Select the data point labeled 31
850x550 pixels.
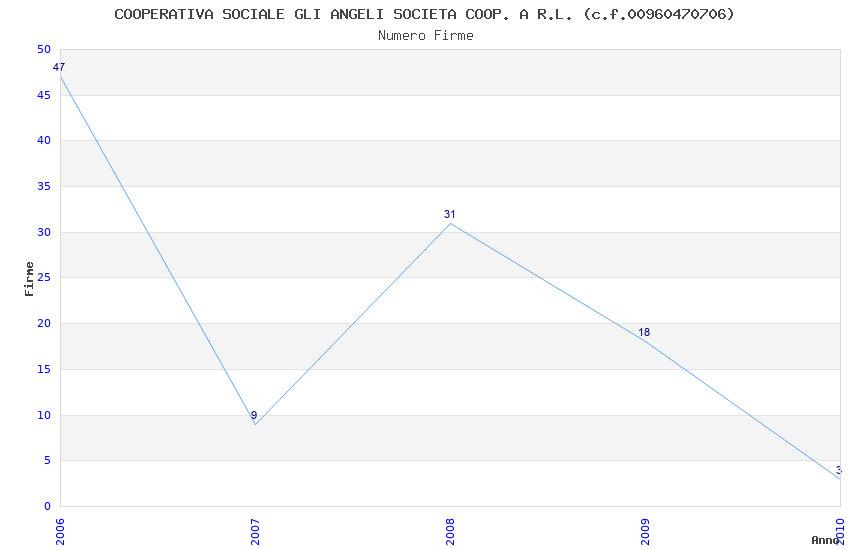click(x=450, y=223)
